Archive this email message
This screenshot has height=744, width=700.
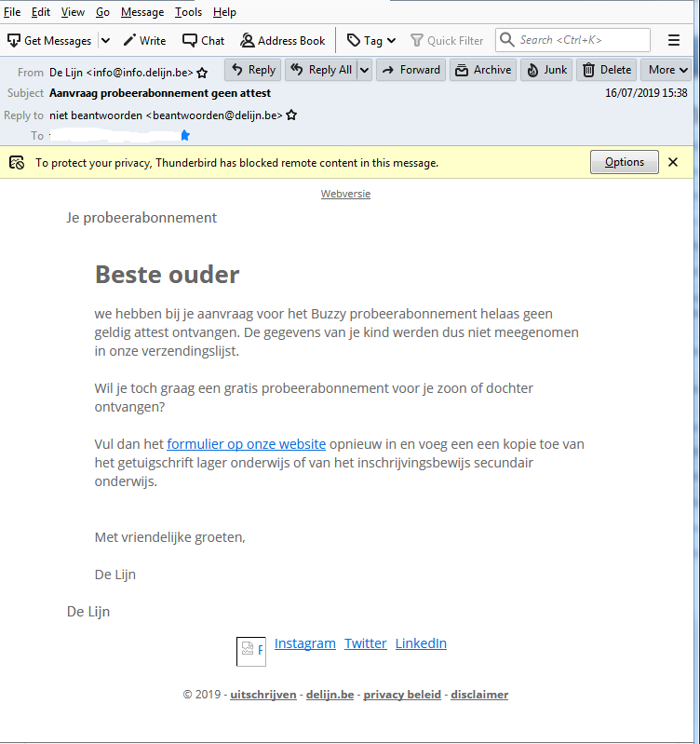point(483,70)
